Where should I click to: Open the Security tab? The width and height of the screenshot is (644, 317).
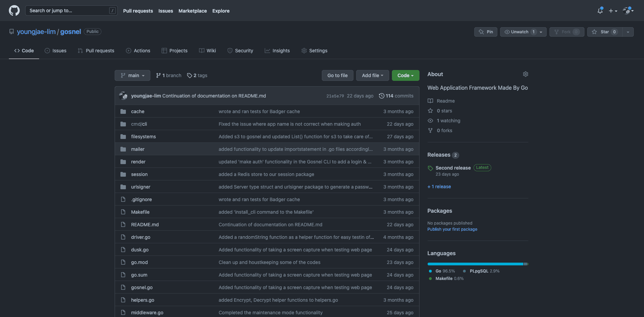pos(240,51)
